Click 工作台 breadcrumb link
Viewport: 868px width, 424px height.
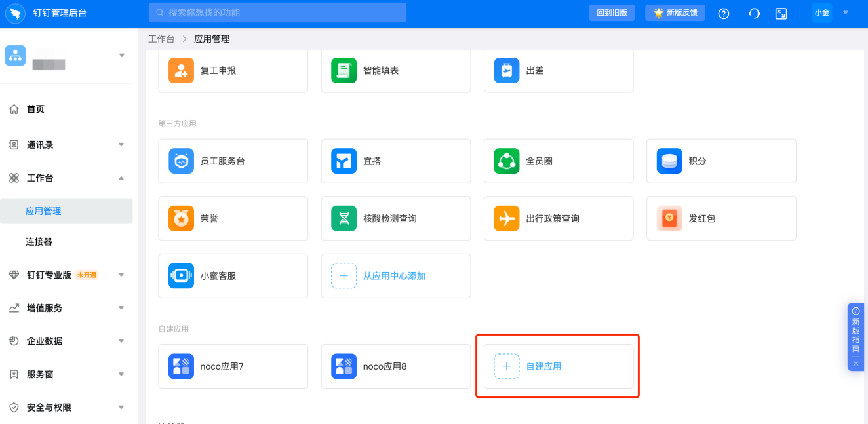161,39
